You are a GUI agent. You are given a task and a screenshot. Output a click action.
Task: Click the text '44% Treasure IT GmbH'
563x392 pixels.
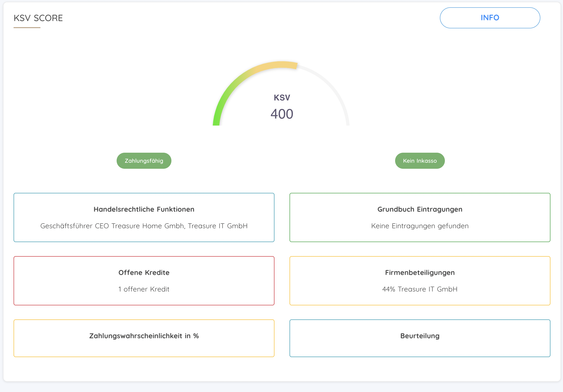[x=420, y=289]
